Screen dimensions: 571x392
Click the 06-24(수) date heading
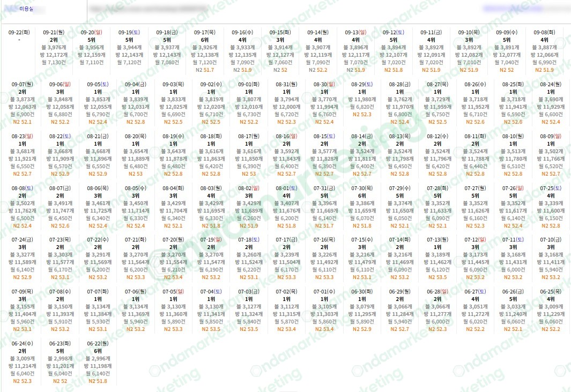pos(22,344)
